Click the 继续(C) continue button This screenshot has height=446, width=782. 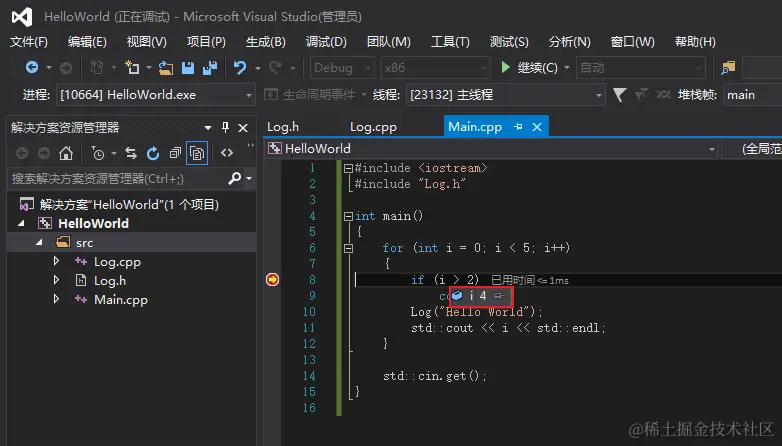click(x=529, y=67)
